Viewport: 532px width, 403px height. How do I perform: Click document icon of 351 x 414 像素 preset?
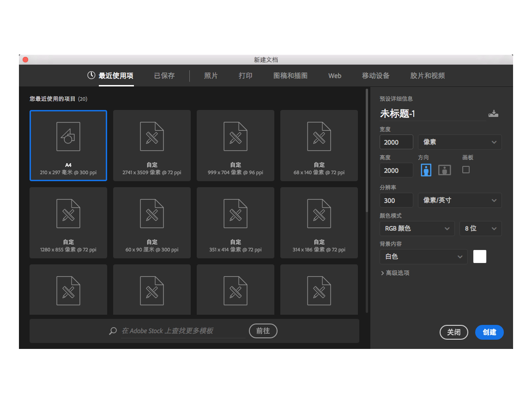(236, 214)
